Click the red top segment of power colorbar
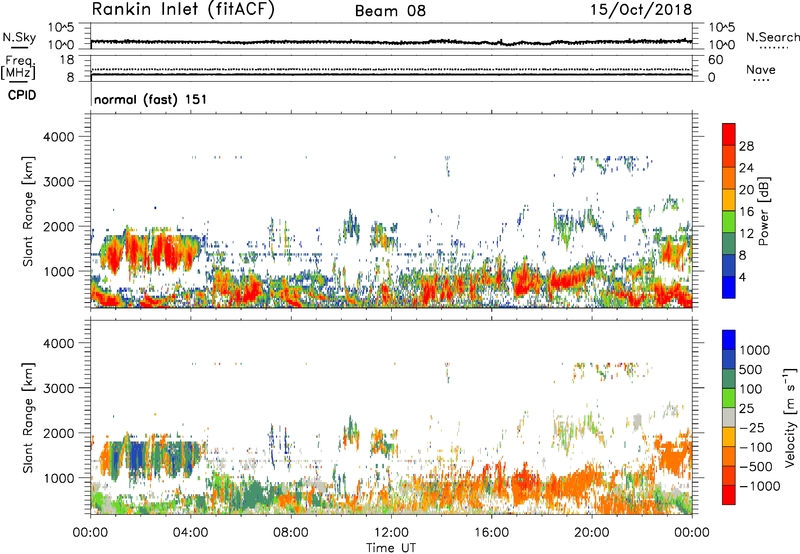Screen dimensions: 800x554 (729, 135)
